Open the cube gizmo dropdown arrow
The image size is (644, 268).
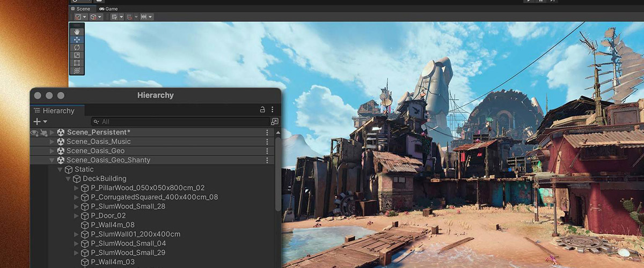click(100, 17)
